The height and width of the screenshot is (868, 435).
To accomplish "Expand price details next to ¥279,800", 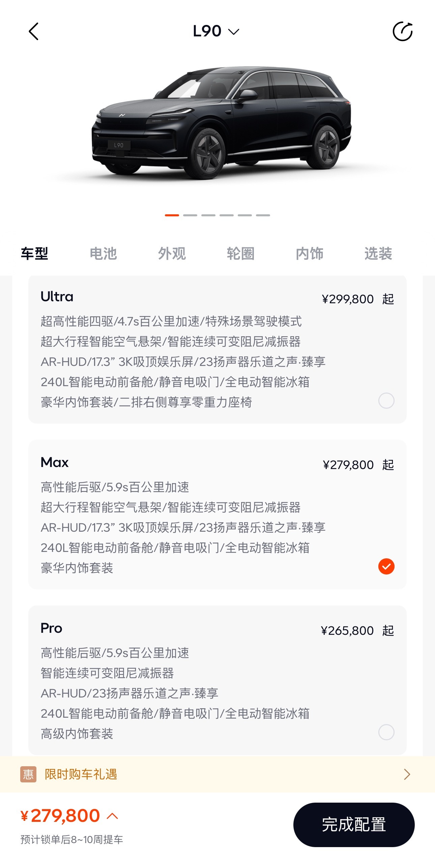I will pyautogui.click(x=112, y=816).
